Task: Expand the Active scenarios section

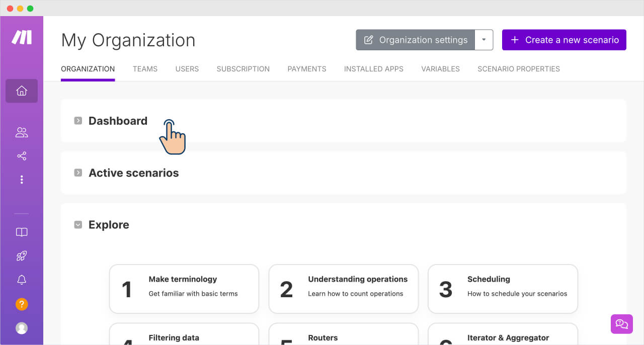Action: click(78, 172)
